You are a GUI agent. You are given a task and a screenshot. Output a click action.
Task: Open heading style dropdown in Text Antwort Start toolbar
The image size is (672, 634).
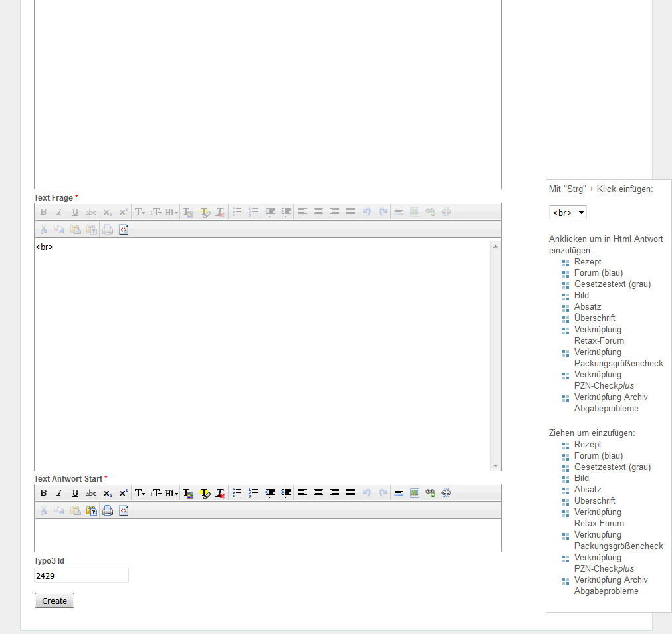point(171,493)
